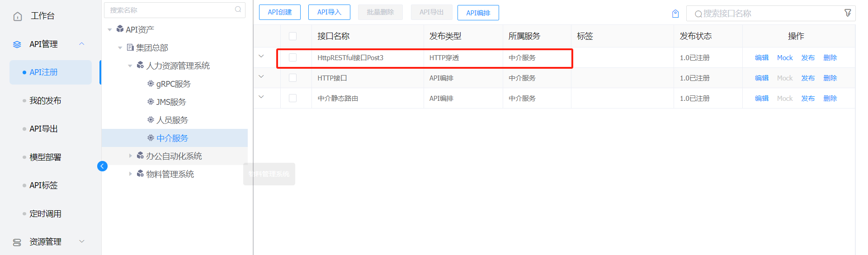Click the API导出 toolbar button
Image resolution: width=868 pixels, height=255 pixels.
[x=431, y=12]
